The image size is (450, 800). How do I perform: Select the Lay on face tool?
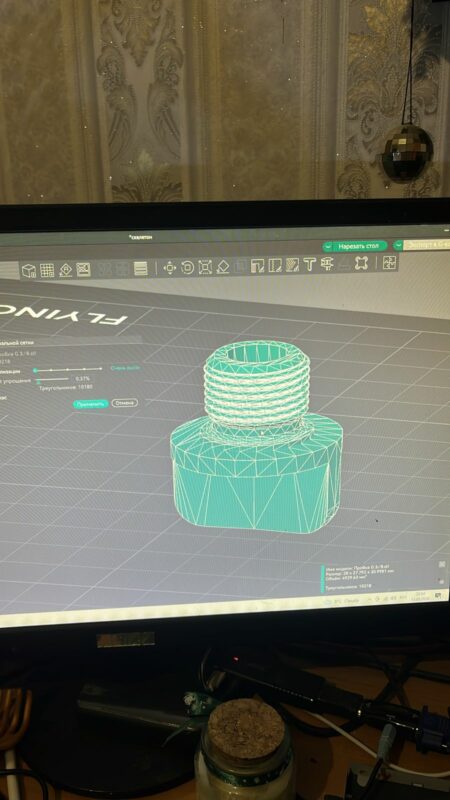[222, 266]
